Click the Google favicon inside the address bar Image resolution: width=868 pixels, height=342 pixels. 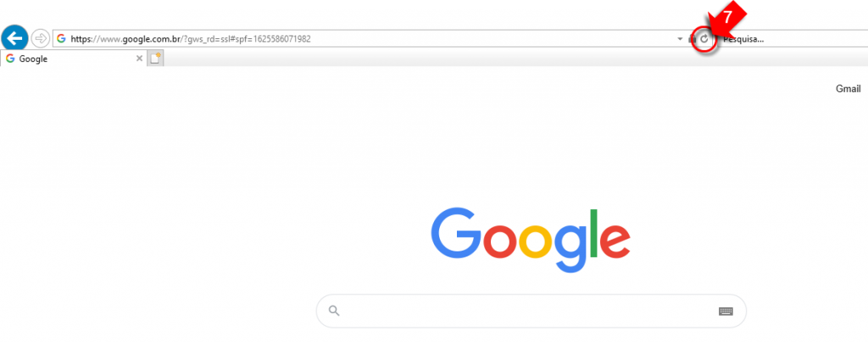tap(61, 39)
